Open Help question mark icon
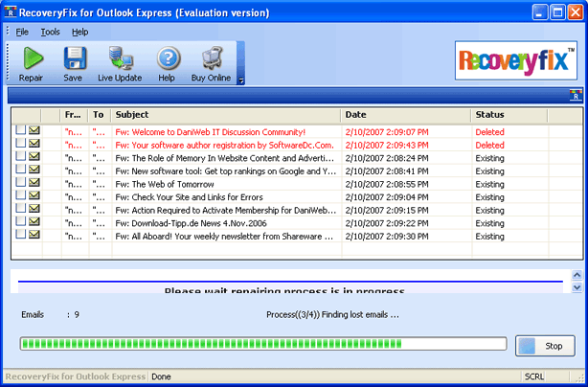Viewport: 588px width, 387px height. pos(168,58)
